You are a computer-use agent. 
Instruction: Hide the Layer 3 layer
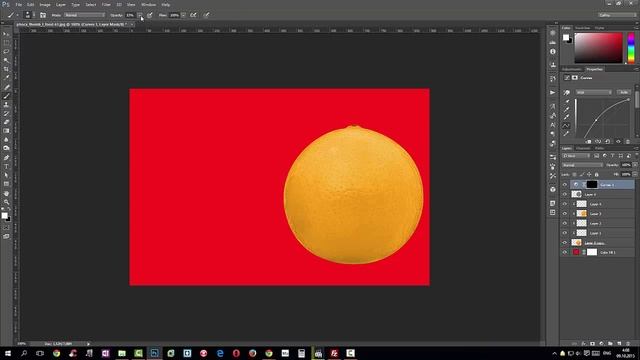point(565,213)
